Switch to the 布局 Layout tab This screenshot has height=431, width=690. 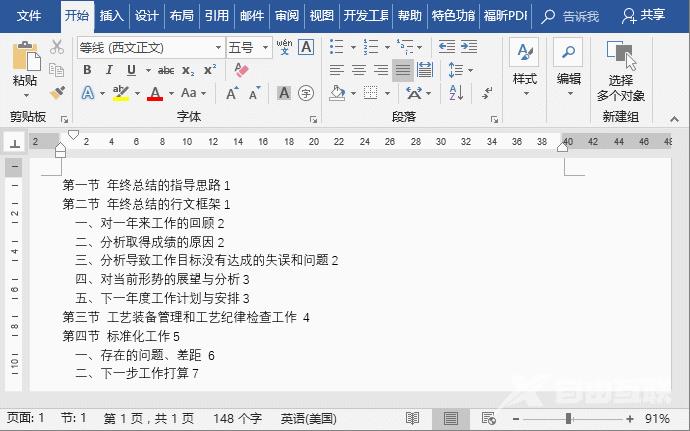[181, 16]
